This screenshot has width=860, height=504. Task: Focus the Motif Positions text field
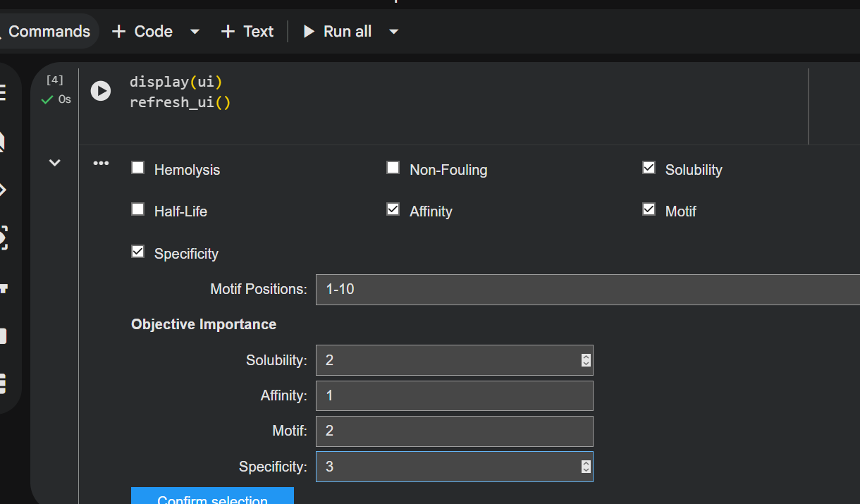click(x=588, y=290)
